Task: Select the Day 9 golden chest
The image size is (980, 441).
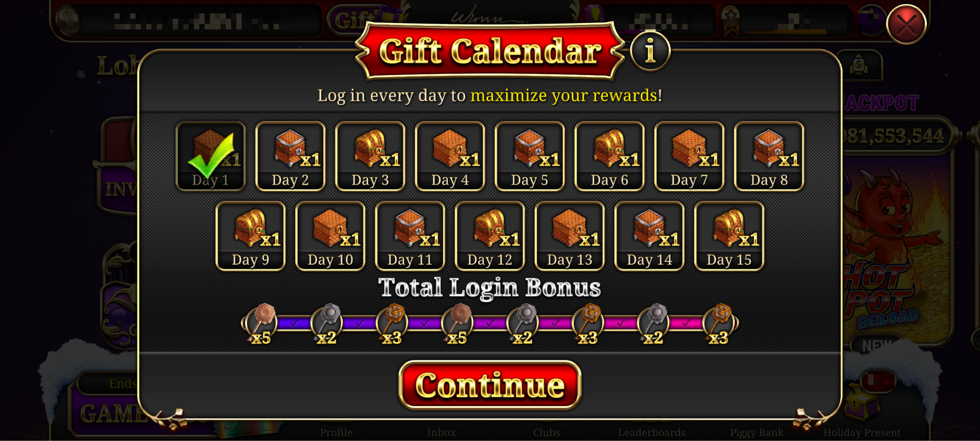Action: [x=251, y=236]
